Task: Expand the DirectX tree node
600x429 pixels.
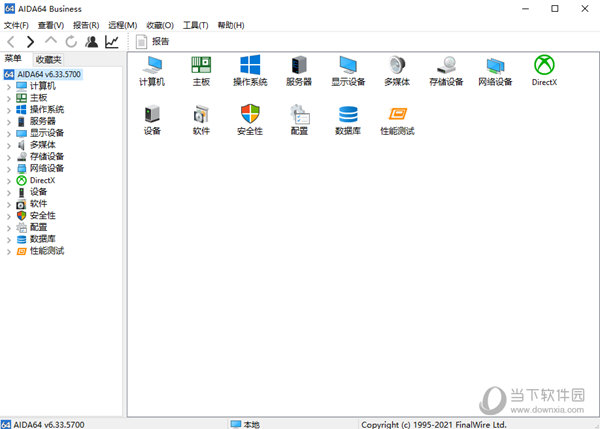Action: click(x=9, y=181)
